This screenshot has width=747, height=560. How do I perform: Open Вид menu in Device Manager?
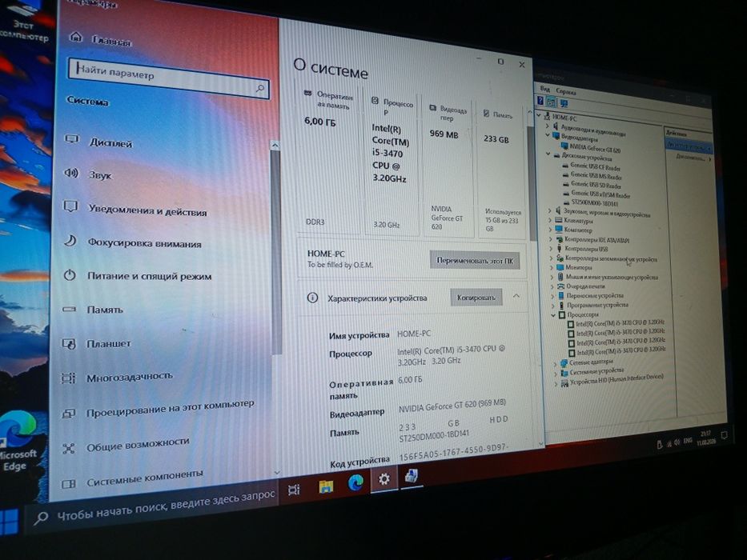point(545,89)
